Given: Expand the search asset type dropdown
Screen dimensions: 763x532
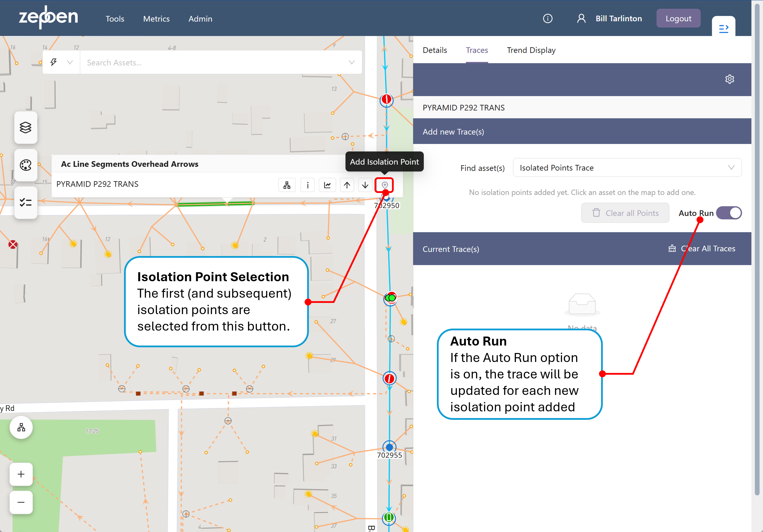Looking at the screenshot, I should pyautogui.click(x=61, y=62).
